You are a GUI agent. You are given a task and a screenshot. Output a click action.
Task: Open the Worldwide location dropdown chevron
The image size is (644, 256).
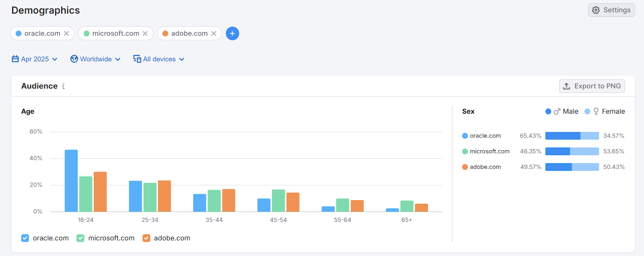118,59
